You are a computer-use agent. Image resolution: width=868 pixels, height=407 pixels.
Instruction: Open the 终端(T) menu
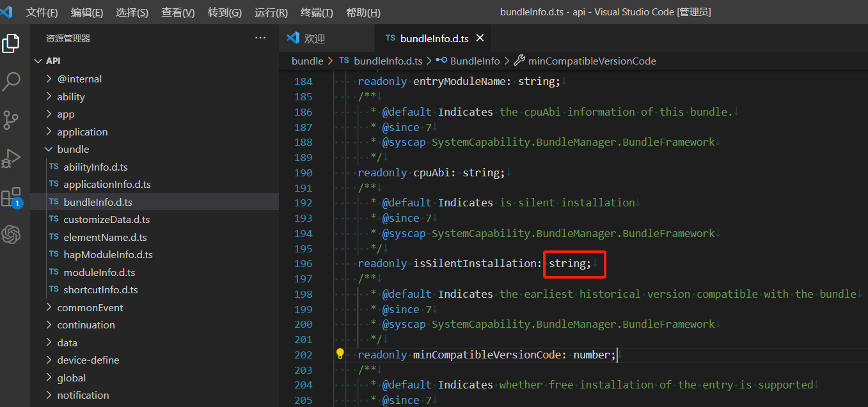[317, 13]
